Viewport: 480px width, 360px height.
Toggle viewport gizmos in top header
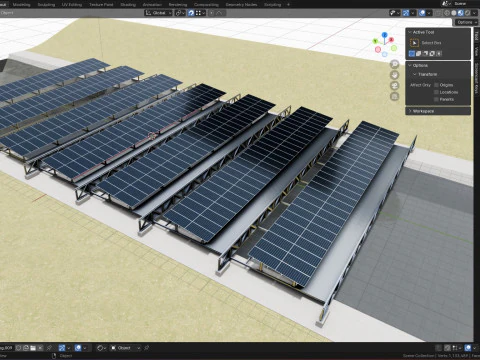(x=406, y=13)
